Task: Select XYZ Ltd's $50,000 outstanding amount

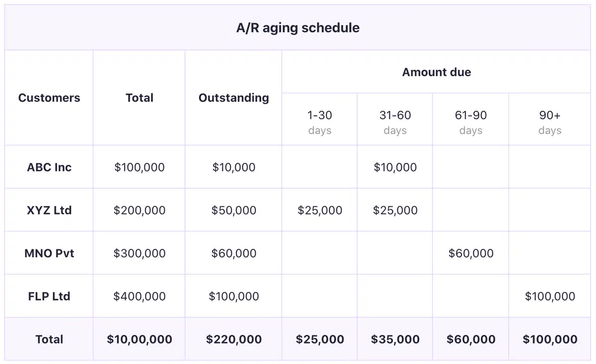Action: (x=233, y=210)
